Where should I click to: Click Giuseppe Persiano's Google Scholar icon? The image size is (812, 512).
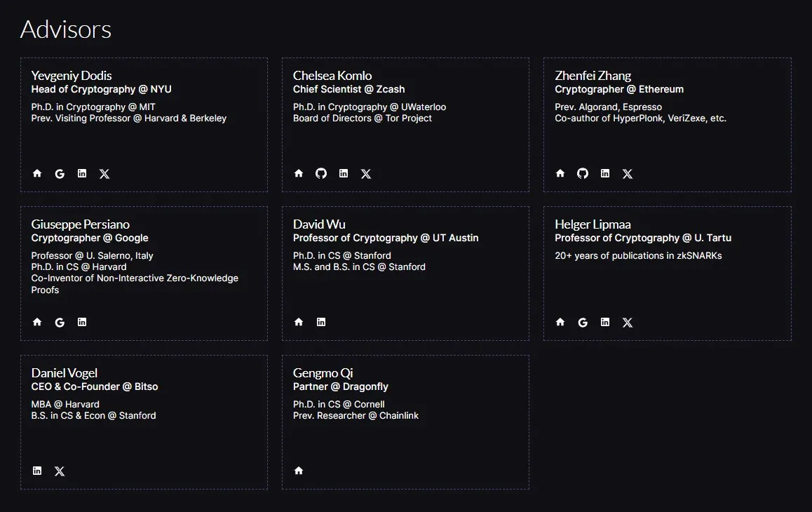pos(60,322)
